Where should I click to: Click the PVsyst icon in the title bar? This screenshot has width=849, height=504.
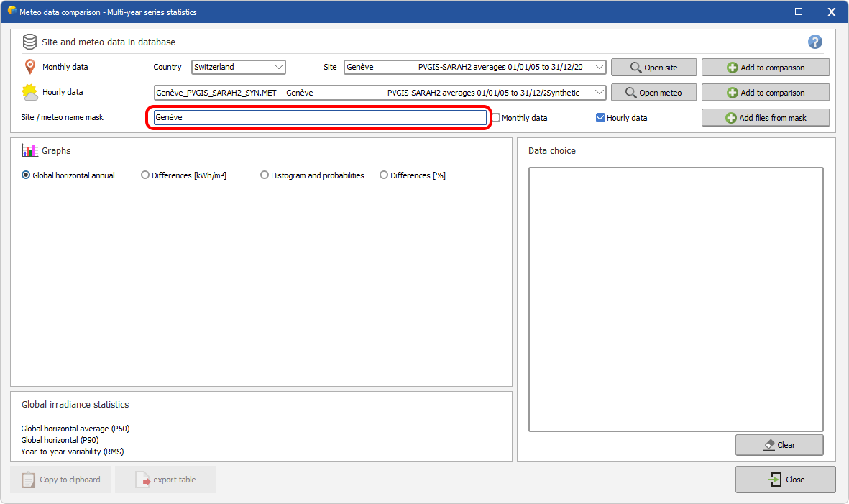click(x=12, y=10)
